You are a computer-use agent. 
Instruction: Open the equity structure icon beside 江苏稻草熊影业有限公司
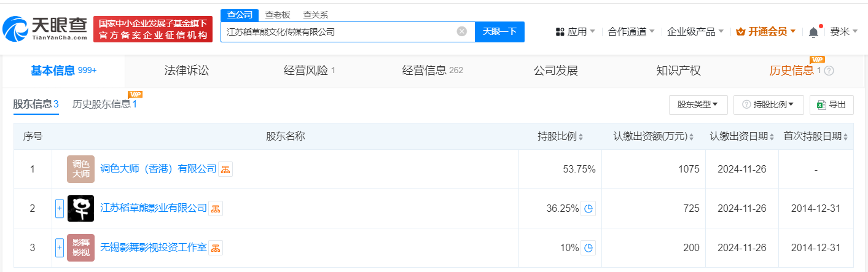pyautogui.click(x=216, y=209)
